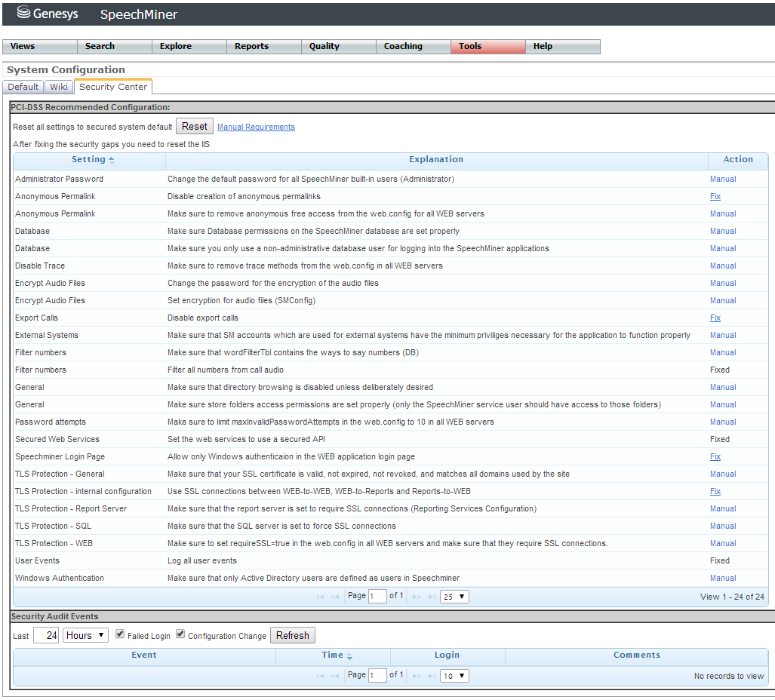775x700 pixels.
Task: Go to last page in settings pager
Action: coord(432,597)
